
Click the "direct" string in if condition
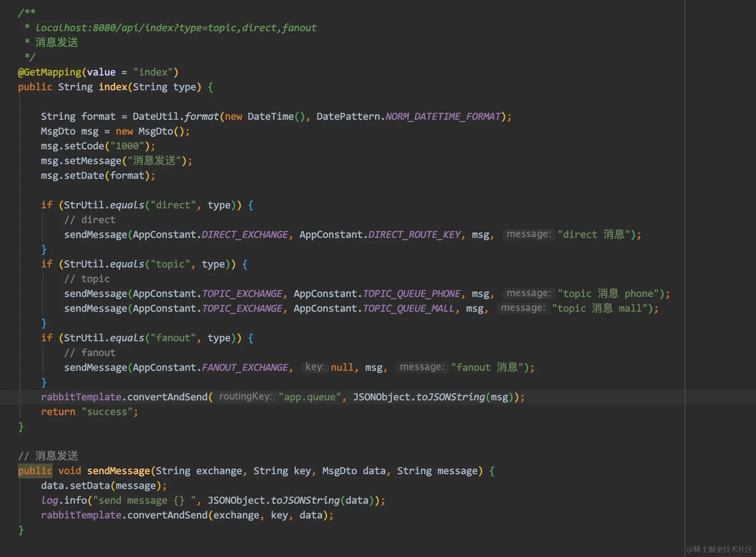(x=173, y=205)
